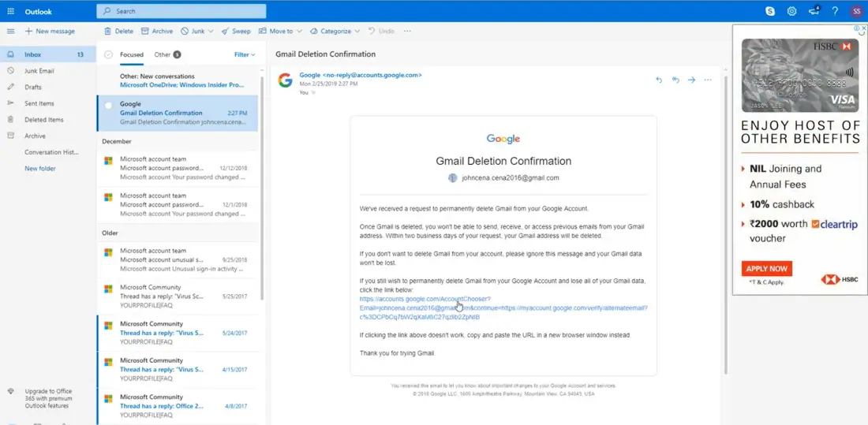Click the reading pane scrollbar
Image resolution: width=868 pixels, height=425 pixels.
click(x=726, y=227)
